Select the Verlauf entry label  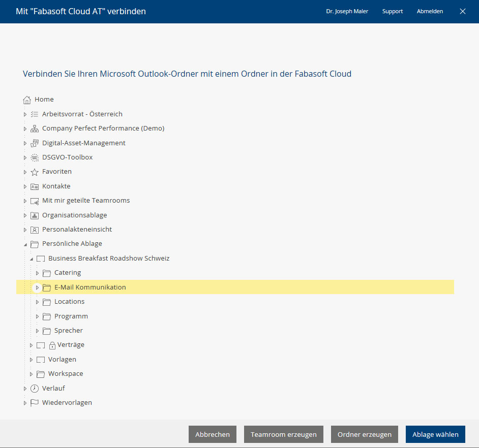click(x=53, y=388)
